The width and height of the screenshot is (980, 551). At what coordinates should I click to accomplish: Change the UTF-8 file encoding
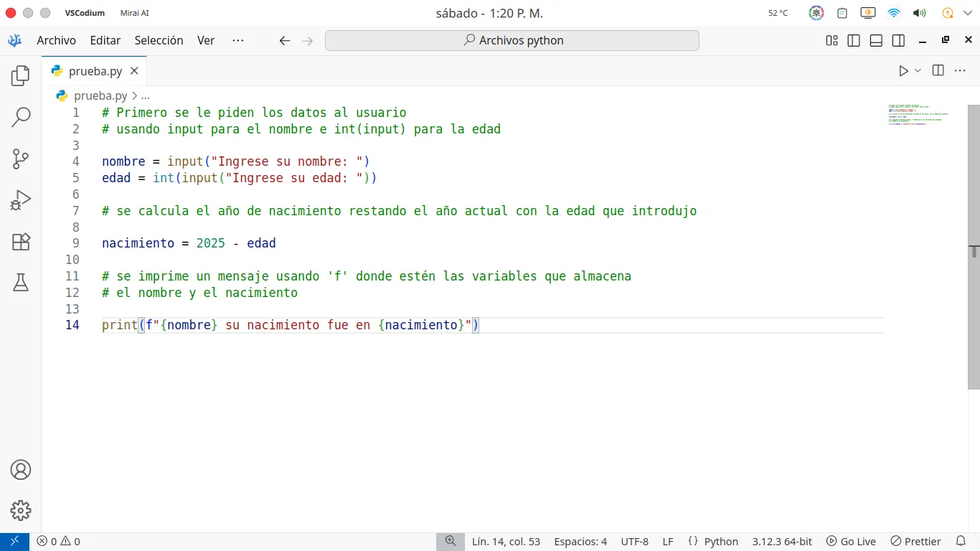coord(635,542)
